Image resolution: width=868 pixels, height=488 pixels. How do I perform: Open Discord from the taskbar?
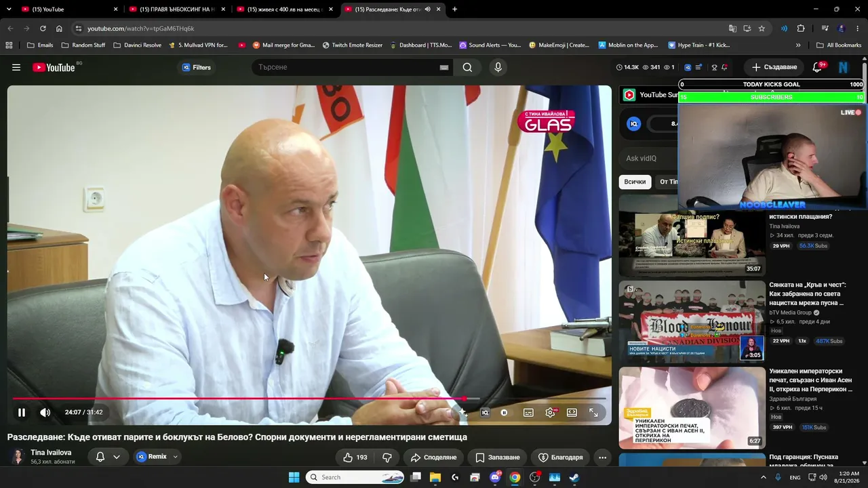point(495,477)
